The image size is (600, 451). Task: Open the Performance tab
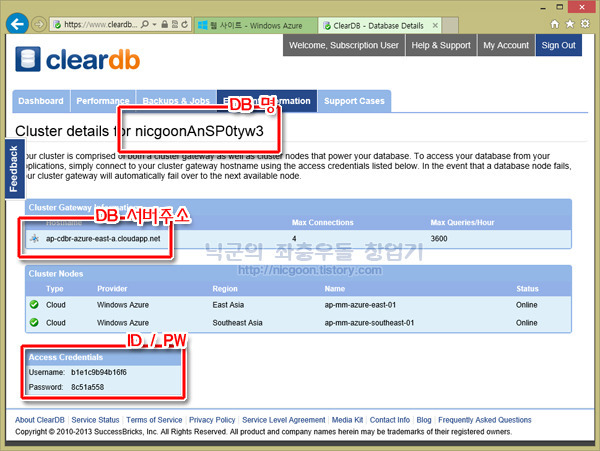103,101
